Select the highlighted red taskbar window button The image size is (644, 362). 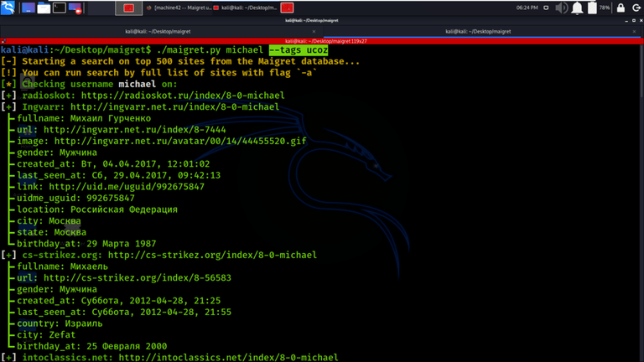[128, 8]
